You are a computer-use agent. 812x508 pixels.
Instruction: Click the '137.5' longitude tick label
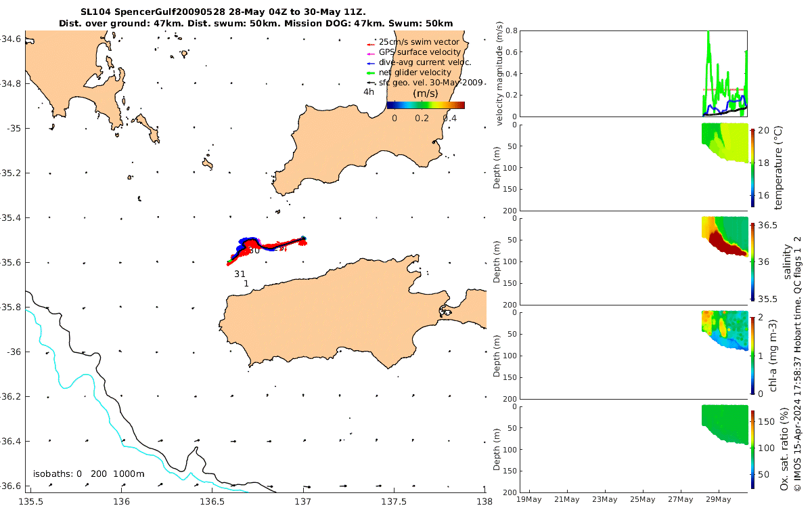(x=394, y=501)
